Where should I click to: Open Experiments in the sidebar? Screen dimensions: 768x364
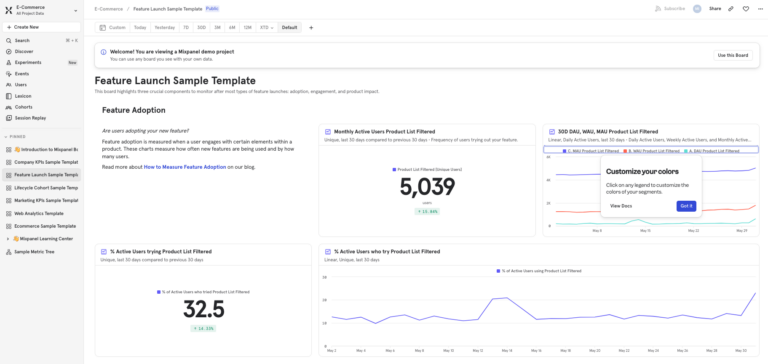tap(42, 63)
